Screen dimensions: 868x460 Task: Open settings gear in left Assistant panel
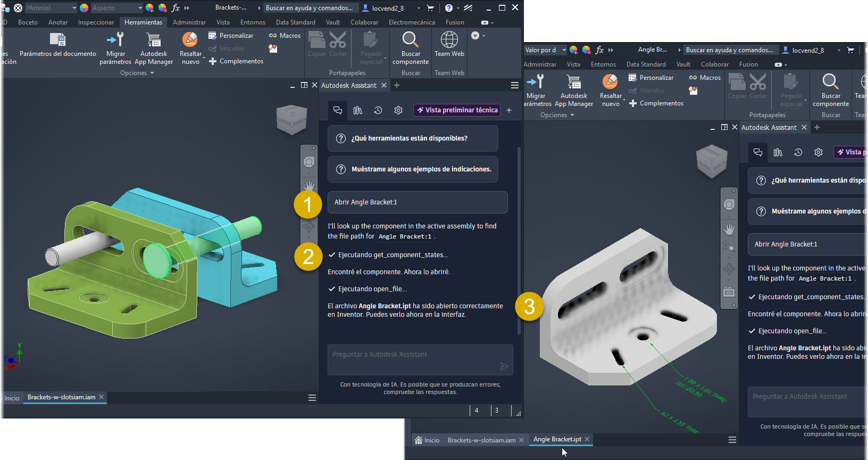click(x=398, y=110)
